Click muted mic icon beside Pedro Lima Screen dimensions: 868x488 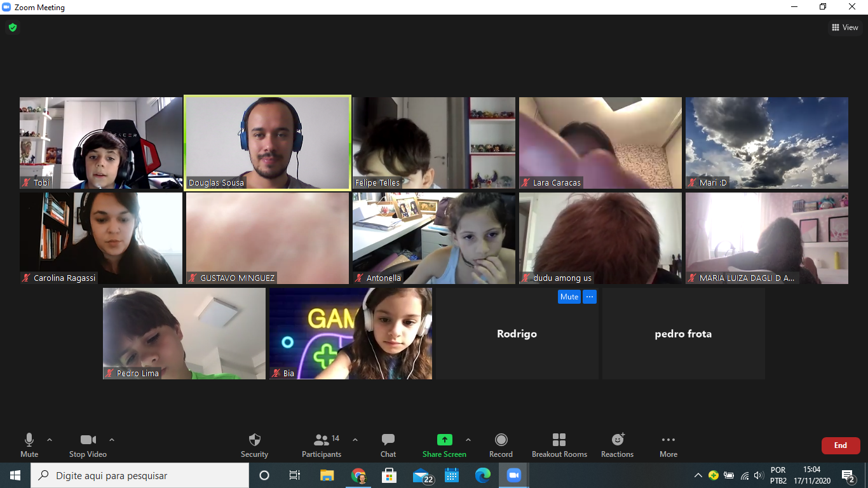pyautogui.click(x=110, y=373)
